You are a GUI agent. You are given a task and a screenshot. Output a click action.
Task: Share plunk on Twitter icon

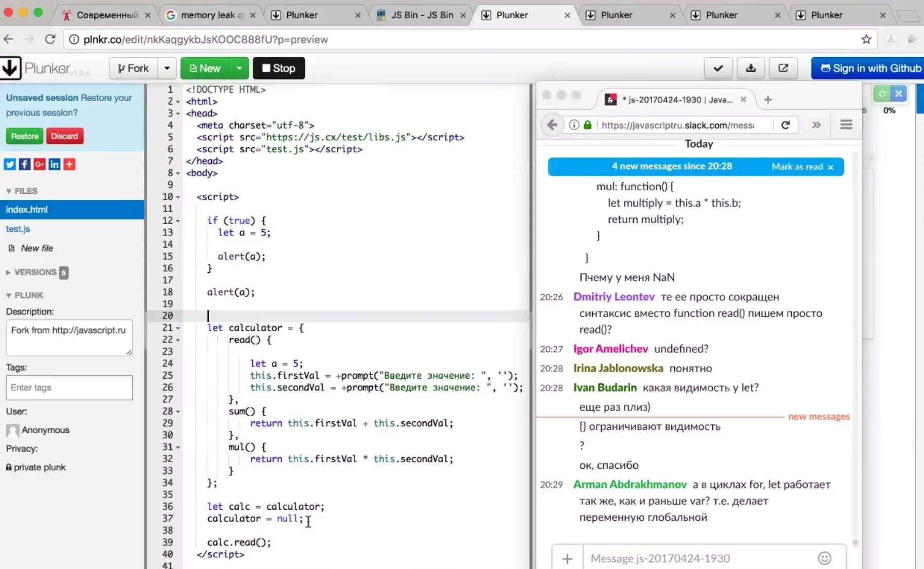point(10,164)
